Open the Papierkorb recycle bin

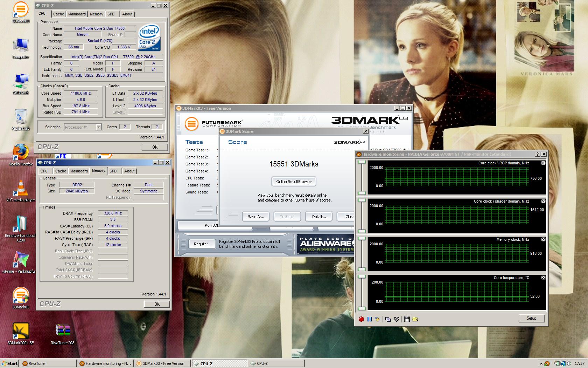click(x=21, y=120)
